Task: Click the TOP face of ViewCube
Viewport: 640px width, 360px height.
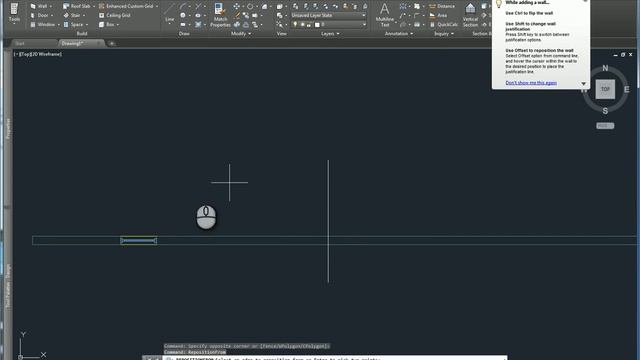Action: (x=605, y=89)
